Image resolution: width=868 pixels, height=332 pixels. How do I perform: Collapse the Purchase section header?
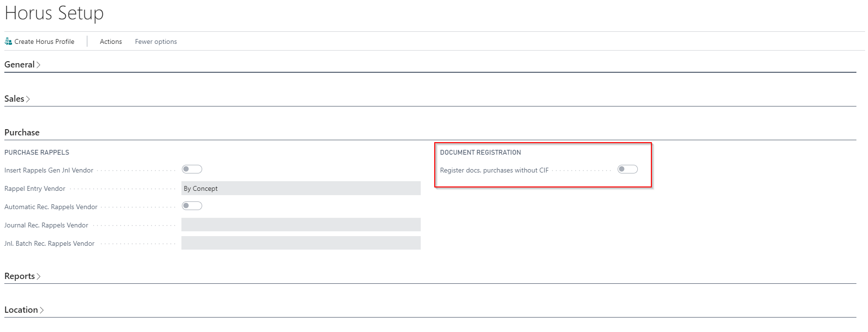(x=22, y=133)
